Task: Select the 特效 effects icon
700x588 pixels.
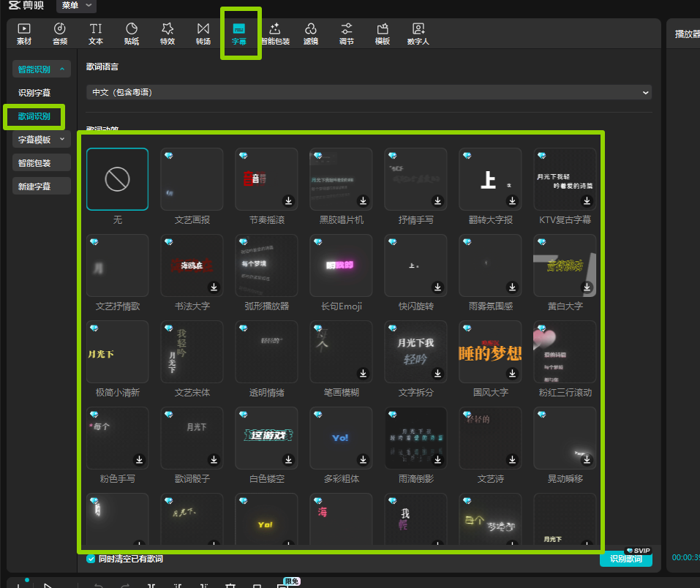Action: point(168,34)
